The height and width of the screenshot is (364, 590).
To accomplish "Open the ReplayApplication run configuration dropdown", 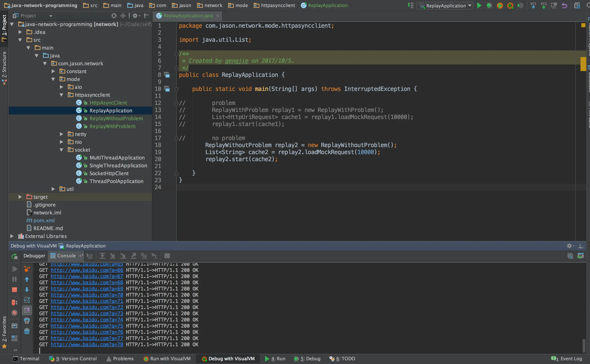I will coord(446,5).
